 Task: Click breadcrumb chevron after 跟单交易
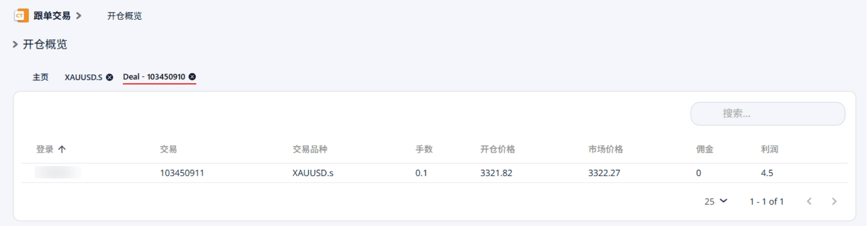point(78,16)
